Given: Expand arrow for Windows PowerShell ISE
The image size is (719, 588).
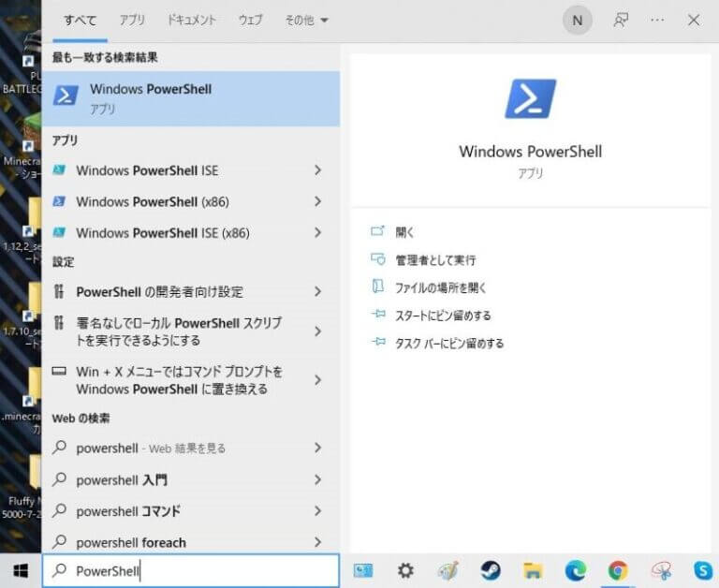Looking at the screenshot, I should coord(317,170).
